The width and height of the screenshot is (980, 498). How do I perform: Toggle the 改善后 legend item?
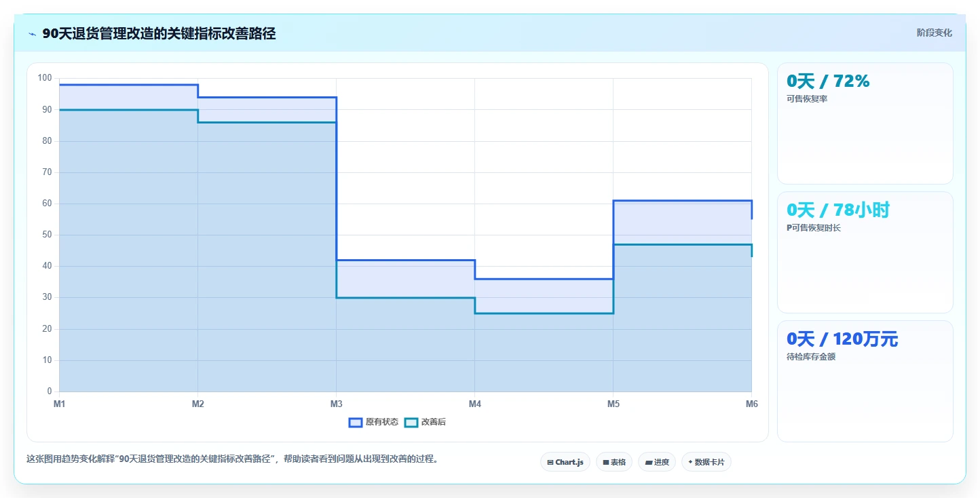click(426, 422)
